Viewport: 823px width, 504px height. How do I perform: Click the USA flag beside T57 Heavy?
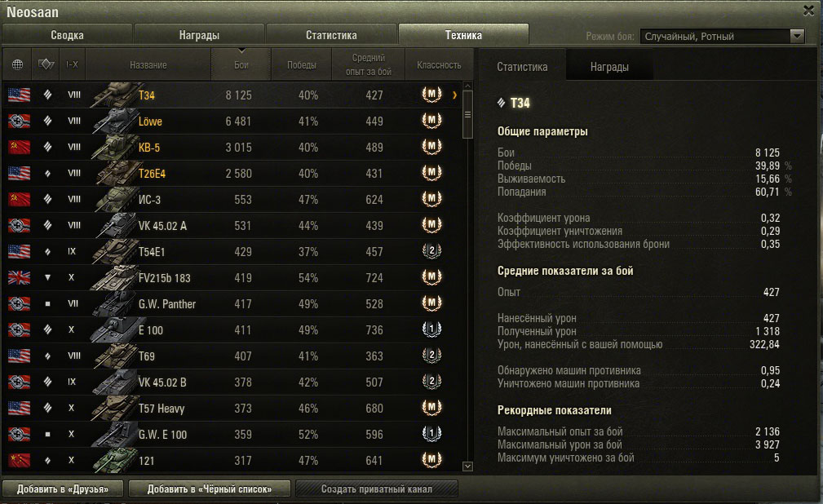pyautogui.click(x=19, y=409)
